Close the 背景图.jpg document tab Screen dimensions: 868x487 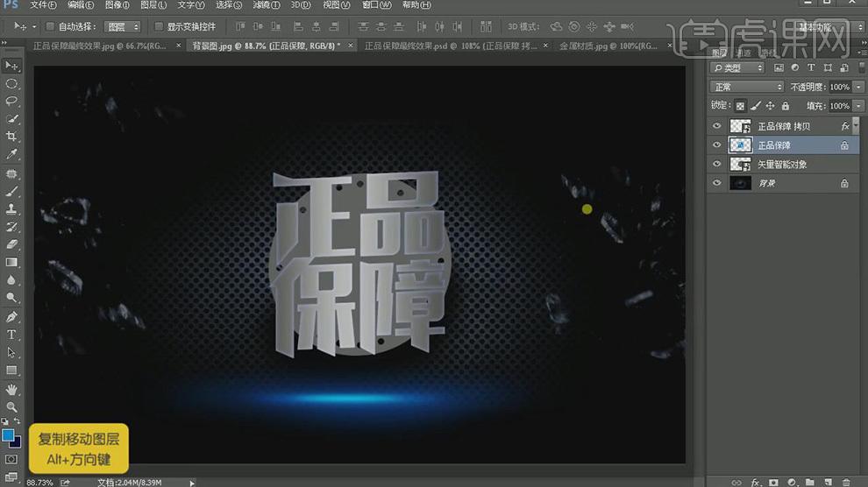351,46
